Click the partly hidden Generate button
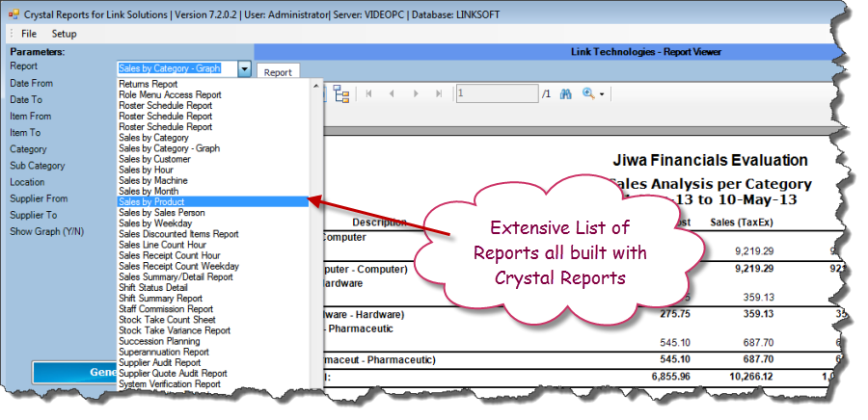This screenshot has height=420, width=868. click(74, 372)
